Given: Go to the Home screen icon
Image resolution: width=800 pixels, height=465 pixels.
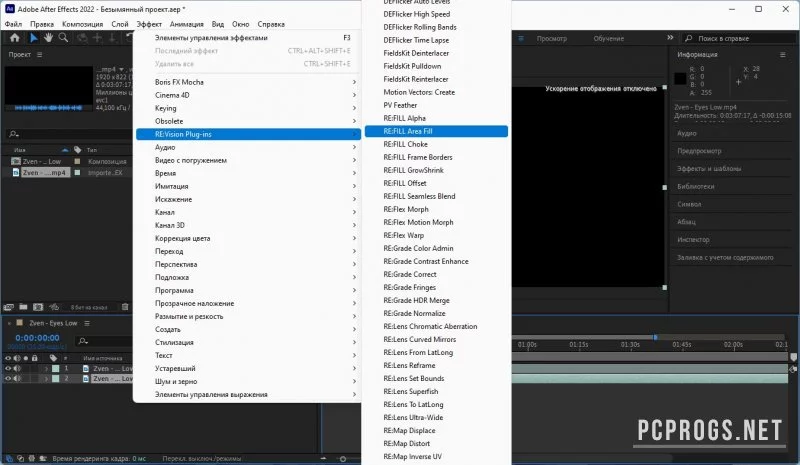Looking at the screenshot, I should [x=15, y=38].
